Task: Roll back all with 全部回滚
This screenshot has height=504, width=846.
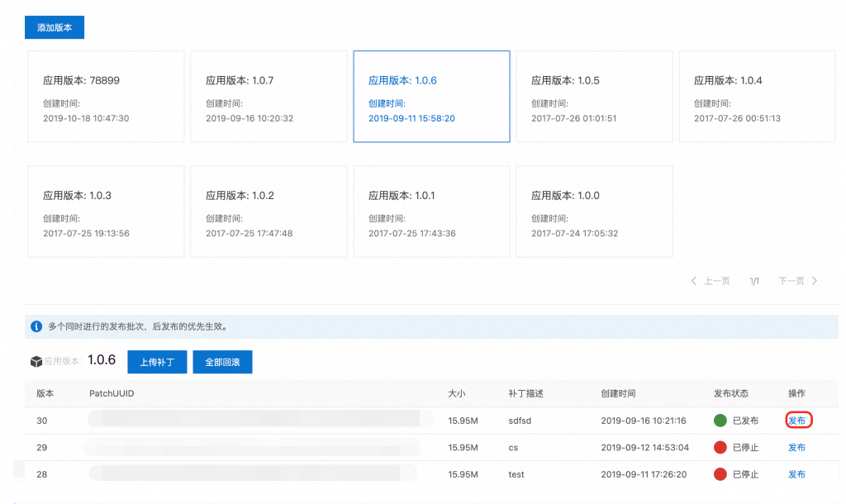Action: click(x=222, y=362)
